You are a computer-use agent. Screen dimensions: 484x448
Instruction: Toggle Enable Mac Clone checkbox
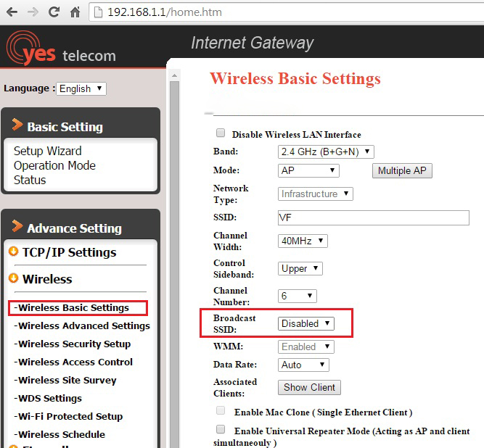tap(221, 411)
